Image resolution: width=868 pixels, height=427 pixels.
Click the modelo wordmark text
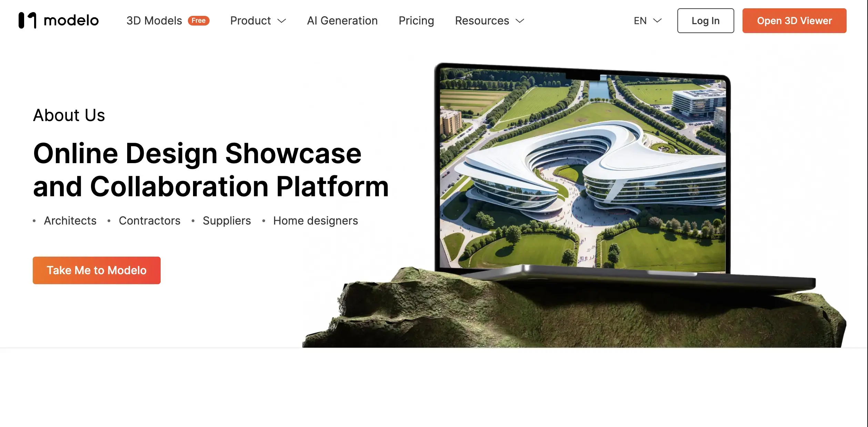coord(71,21)
